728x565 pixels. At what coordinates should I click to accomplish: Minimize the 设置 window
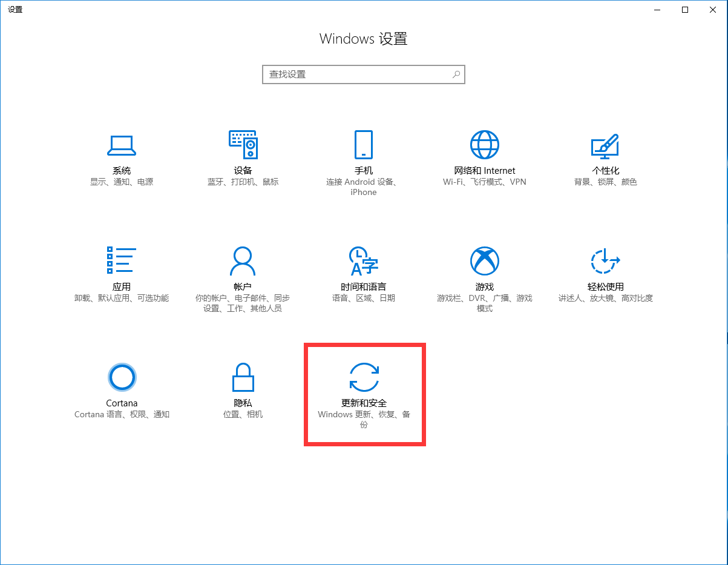657,10
